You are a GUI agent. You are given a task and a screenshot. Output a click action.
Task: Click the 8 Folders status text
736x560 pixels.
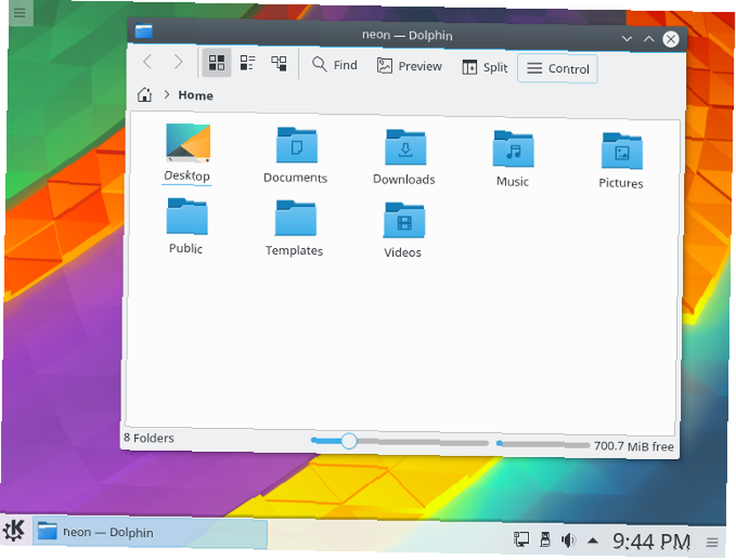point(149,438)
